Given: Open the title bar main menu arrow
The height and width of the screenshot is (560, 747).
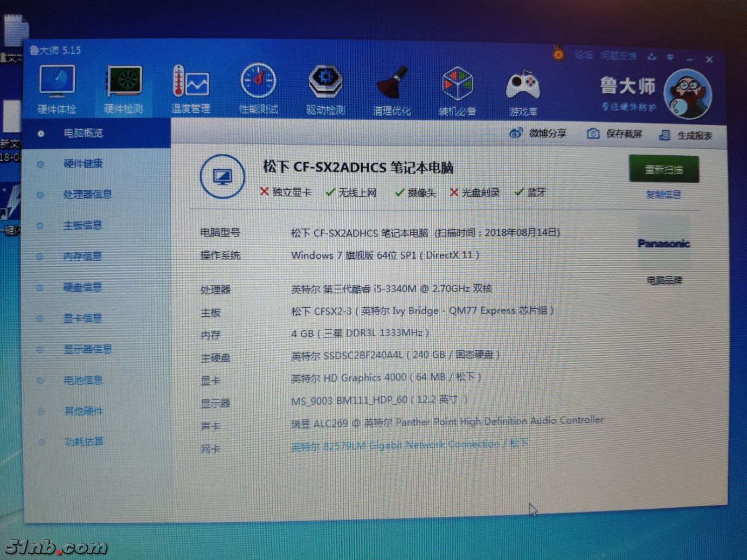Looking at the screenshot, I should coord(670,57).
